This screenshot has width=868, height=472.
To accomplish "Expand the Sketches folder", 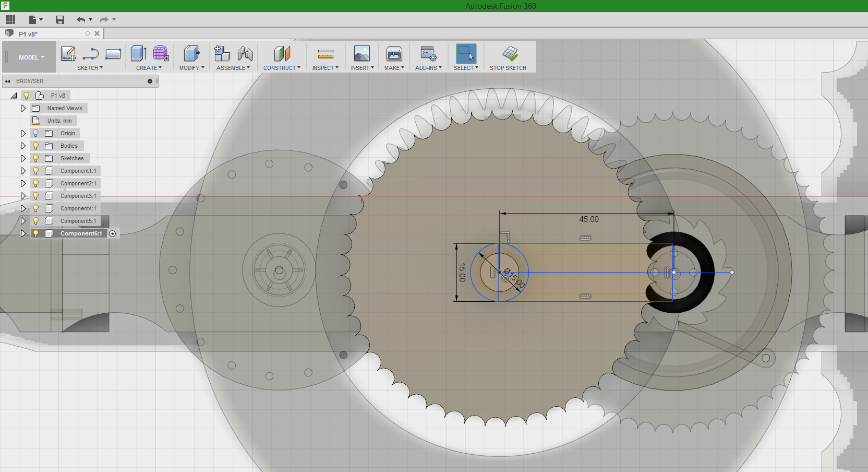I will [x=23, y=158].
